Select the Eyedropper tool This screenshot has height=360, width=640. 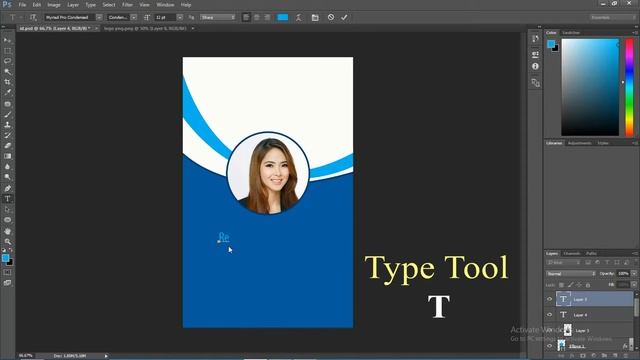(x=7, y=93)
